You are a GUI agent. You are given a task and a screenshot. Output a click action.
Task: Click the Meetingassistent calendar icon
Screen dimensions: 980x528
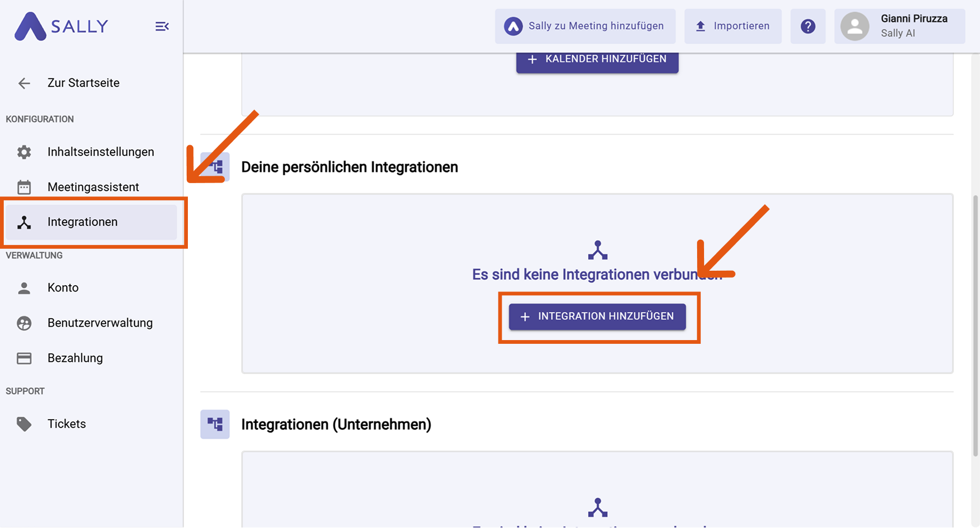(24, 187)
